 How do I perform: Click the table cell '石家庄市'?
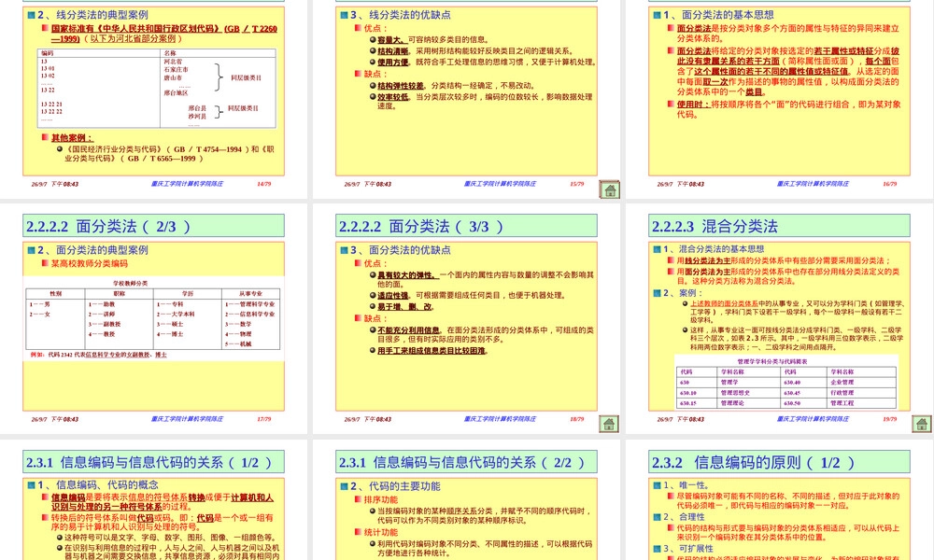[x=176, y=69]
